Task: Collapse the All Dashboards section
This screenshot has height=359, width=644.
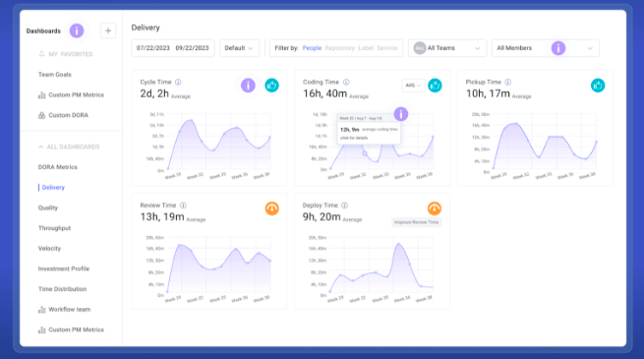Action: [x=69, y=147]
